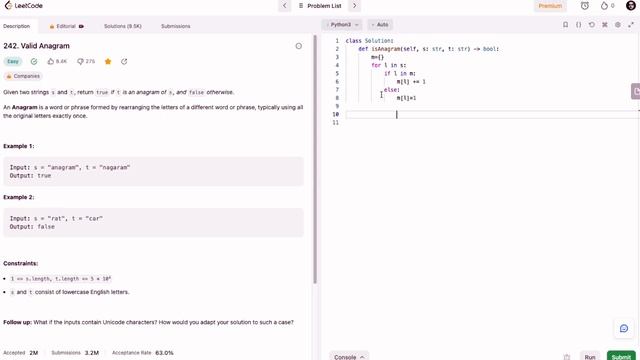Go to the next problem arrow
640x360 pixels.
(354, 6)
